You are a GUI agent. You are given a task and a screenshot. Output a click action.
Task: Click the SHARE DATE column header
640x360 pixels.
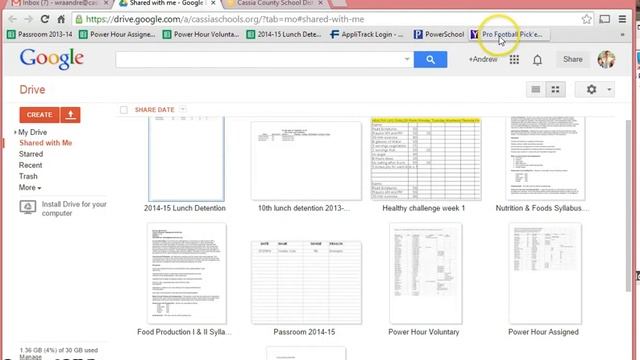click(x=154, y=110)
